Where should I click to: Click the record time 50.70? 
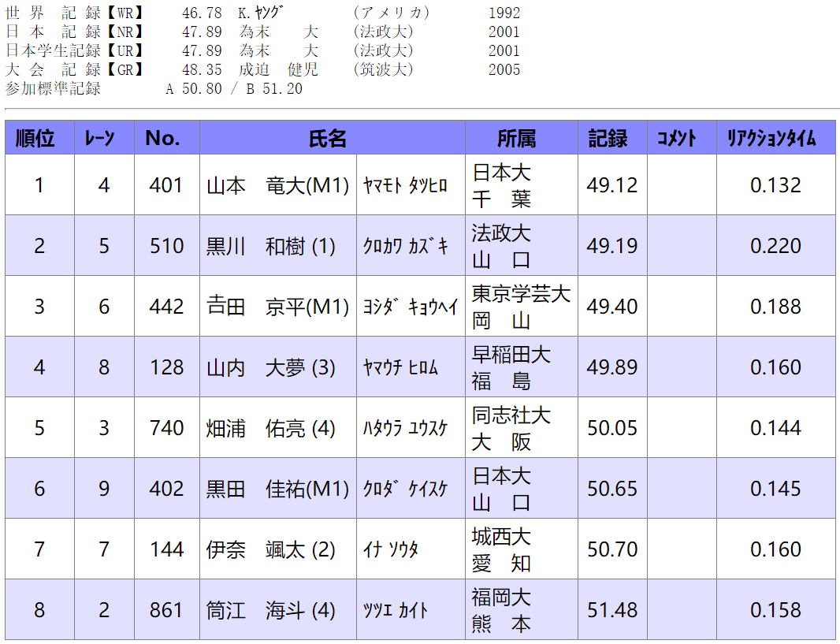(612, 549)
